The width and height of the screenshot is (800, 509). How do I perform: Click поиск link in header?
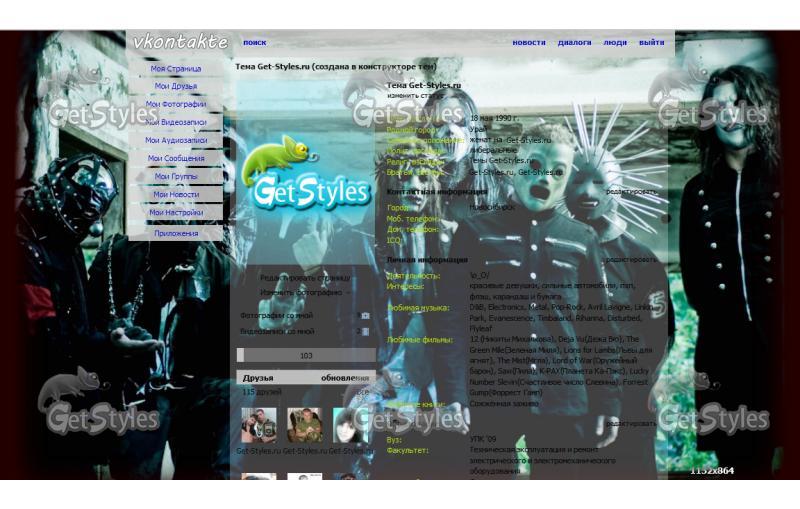tap(254, 43)
